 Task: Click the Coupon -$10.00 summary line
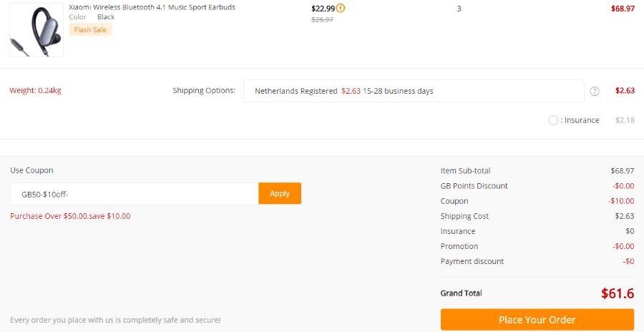pyautogui.click(x=537, y=201)
